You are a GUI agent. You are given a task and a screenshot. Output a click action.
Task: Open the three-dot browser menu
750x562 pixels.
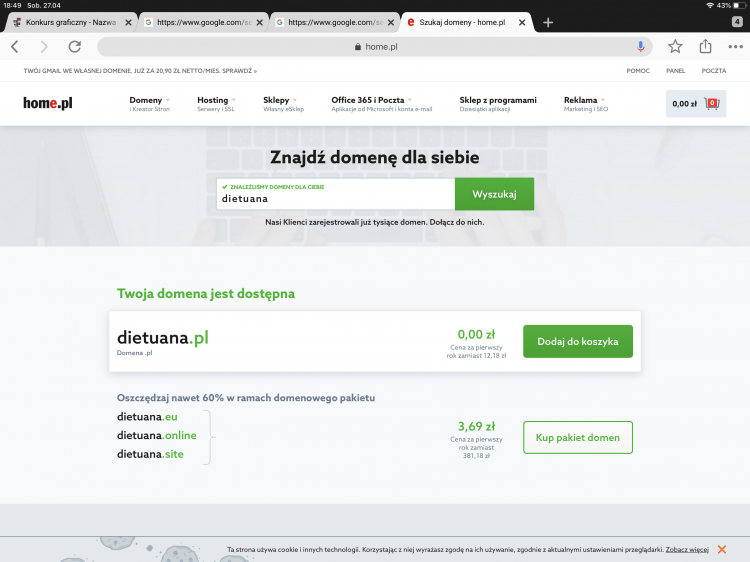tap(735, 47)
